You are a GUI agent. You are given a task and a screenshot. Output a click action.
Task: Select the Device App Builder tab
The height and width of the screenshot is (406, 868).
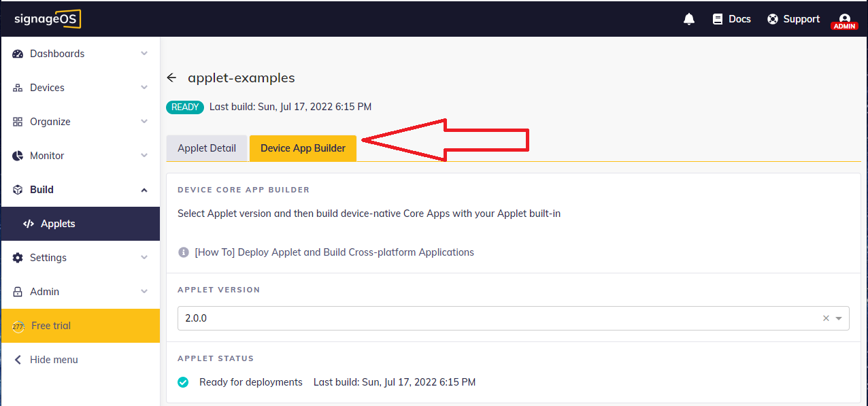click(x=303, y=148)
